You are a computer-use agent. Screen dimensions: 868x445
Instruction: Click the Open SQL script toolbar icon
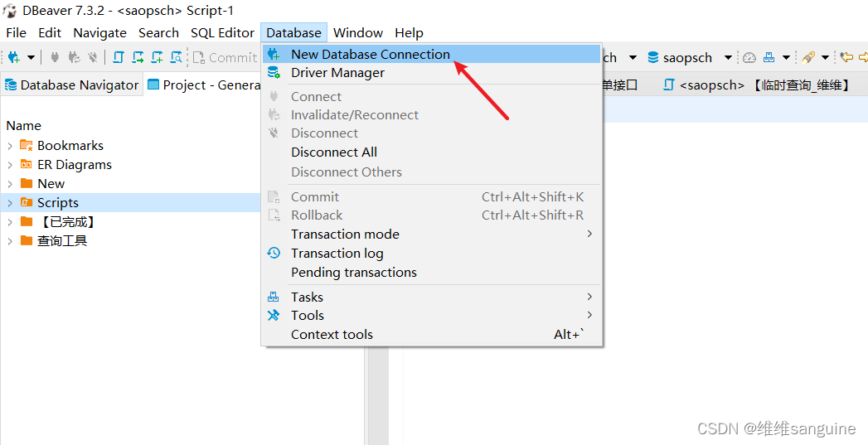coord(118,57)
